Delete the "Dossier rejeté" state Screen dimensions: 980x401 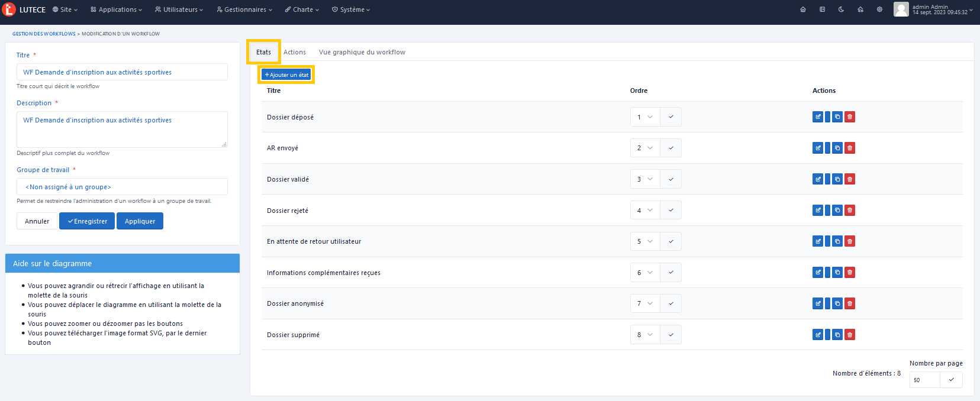tap(850, 210)
